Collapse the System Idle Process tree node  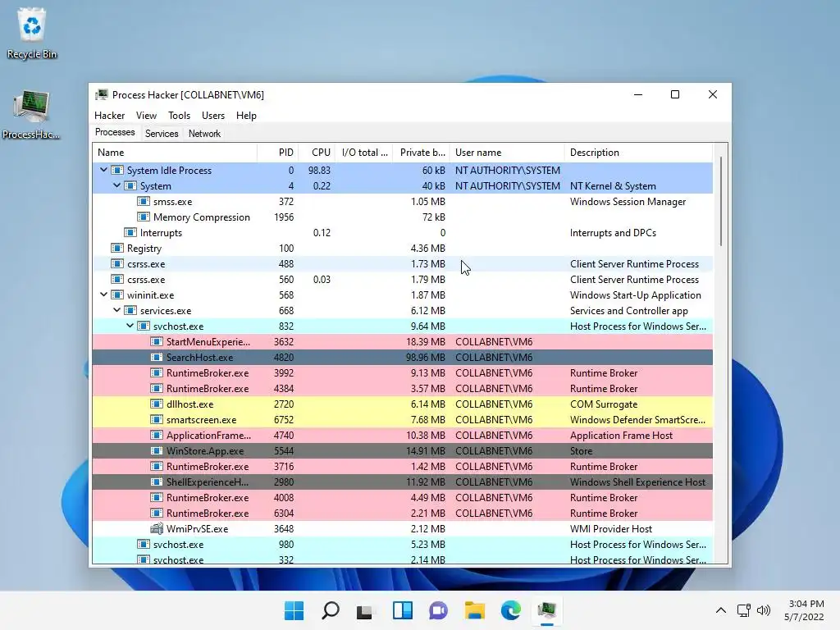(x=104, y=170)
